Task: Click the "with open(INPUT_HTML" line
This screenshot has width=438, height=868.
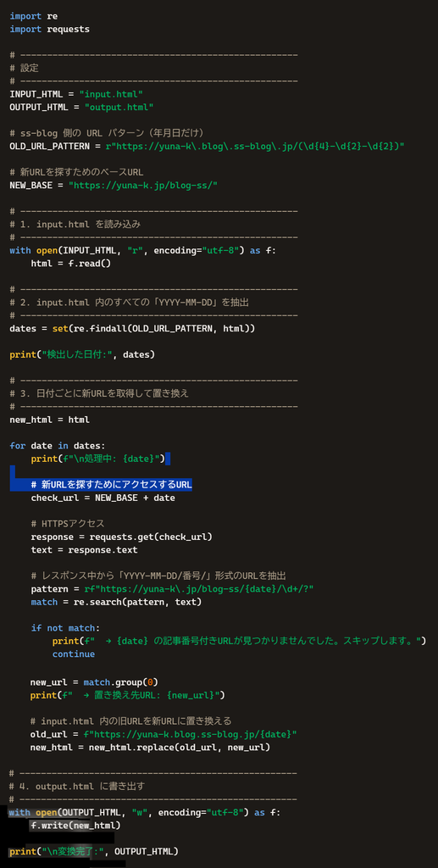Action: click(142, 250)
